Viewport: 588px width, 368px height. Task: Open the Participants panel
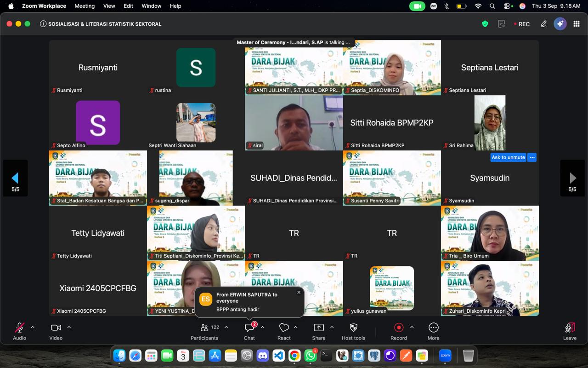pyautogui.click(x=204, y=328)
